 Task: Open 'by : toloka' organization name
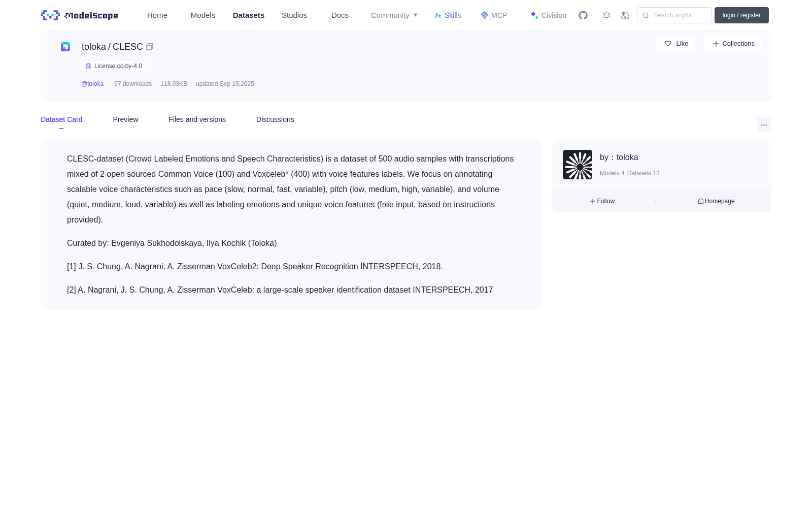pyautogui.click(x=619, y=157)
